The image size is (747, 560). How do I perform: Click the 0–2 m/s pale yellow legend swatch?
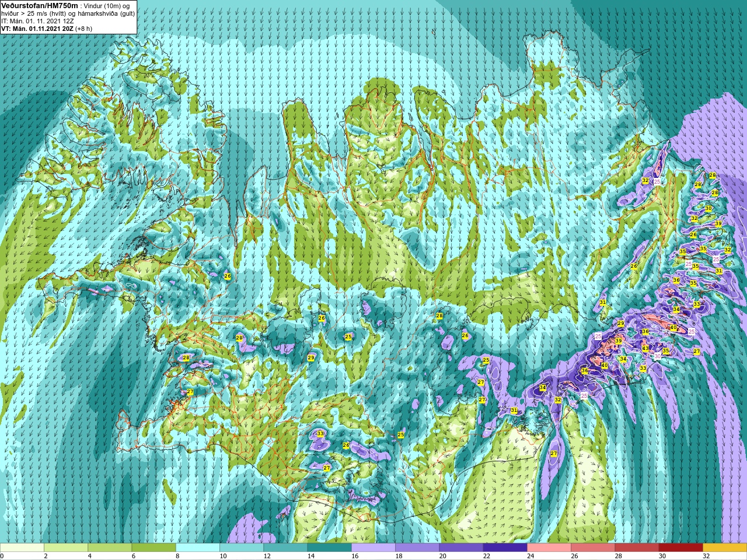tap(22, 548)
